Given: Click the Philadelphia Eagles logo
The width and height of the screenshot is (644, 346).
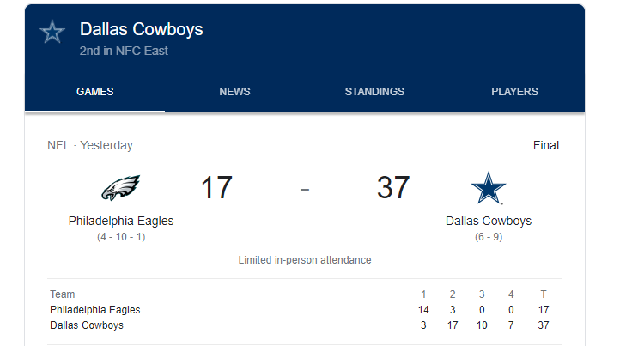Looking at the screenshot, I should [121, 187].
